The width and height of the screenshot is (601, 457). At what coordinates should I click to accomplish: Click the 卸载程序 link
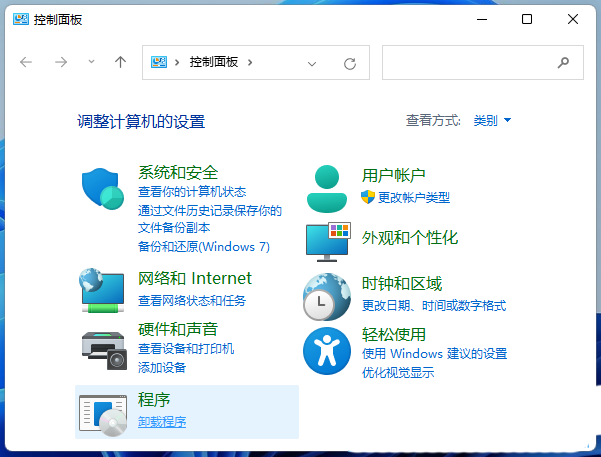click(162, 422)
